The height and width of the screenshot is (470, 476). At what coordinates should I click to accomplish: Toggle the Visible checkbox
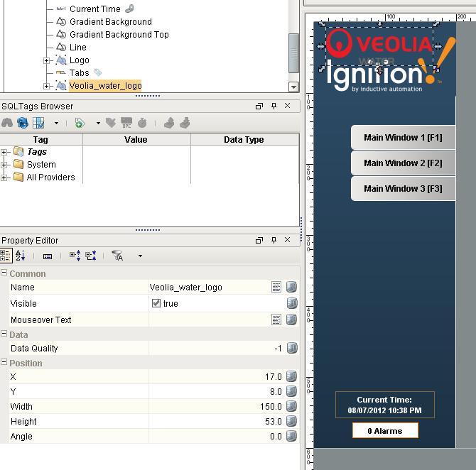[x=156, y=303]
